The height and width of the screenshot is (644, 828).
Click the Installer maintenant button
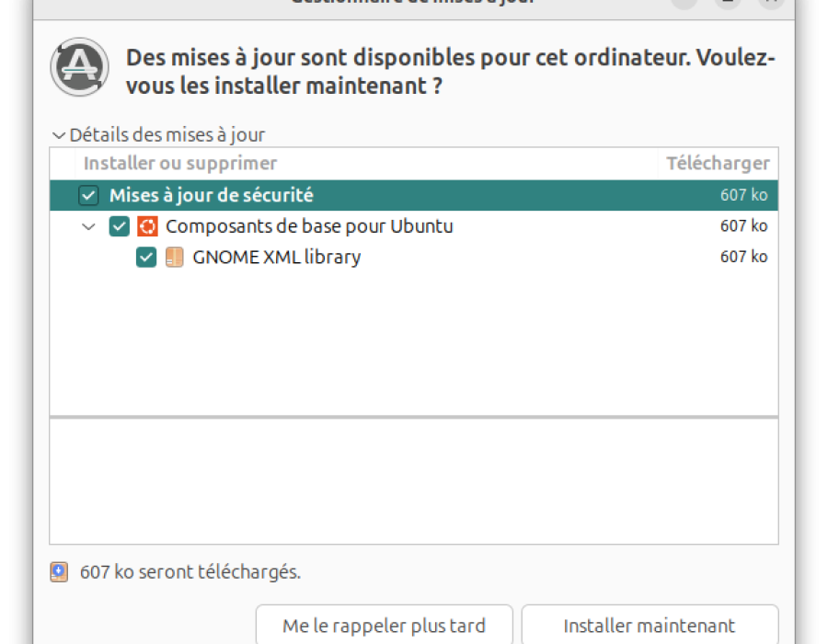point(650,626)
